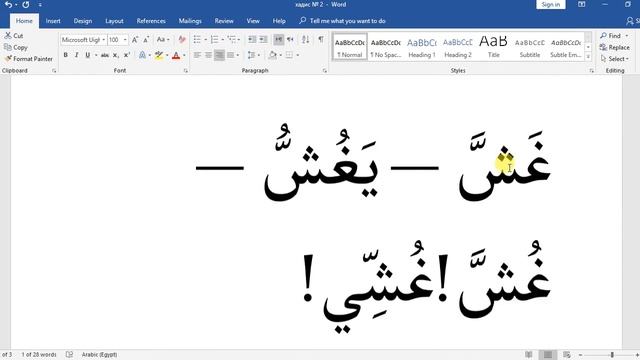Align text left
The height and width of the screenshot is (360, 640).
click(x=197, y=55)
